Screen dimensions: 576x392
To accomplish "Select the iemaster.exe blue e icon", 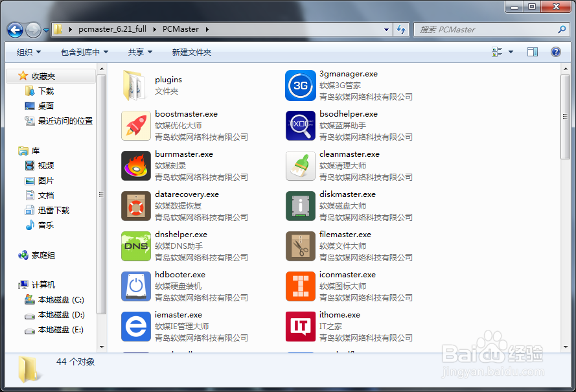I will click(x=136, y=327).
